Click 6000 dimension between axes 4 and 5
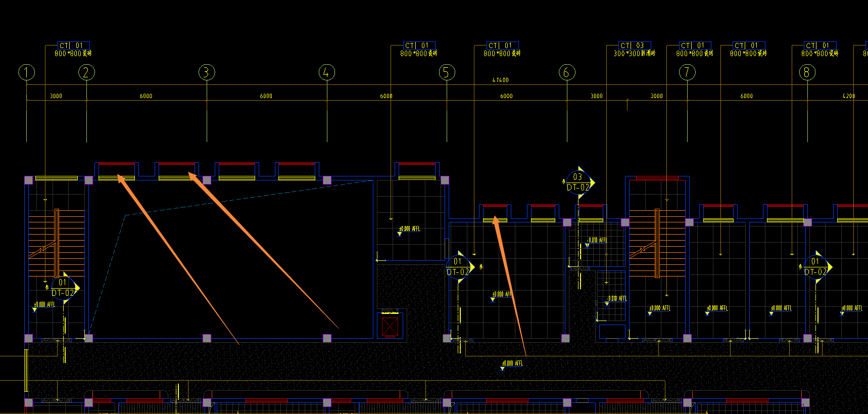This screenshot has width=868, height=414. (386, 96)
